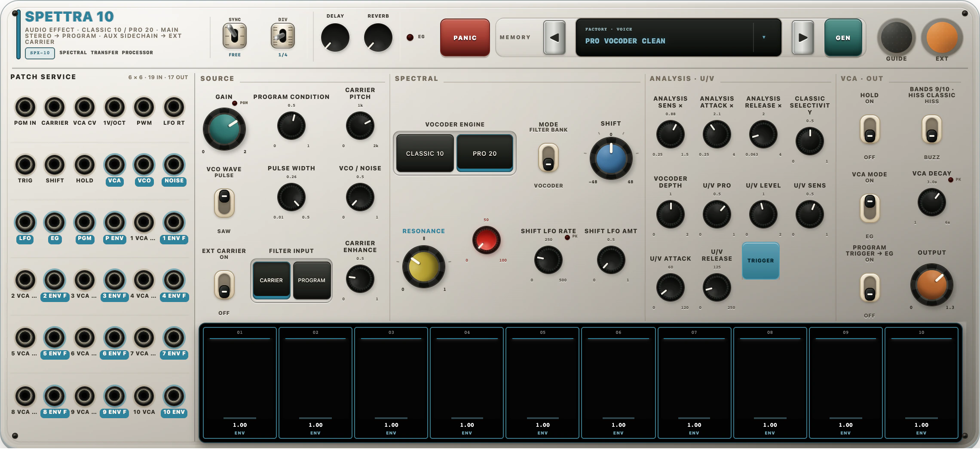Viewport: 980px width, 450px height.
Task: Load next preset with right arrow
Action: (803, 37)
